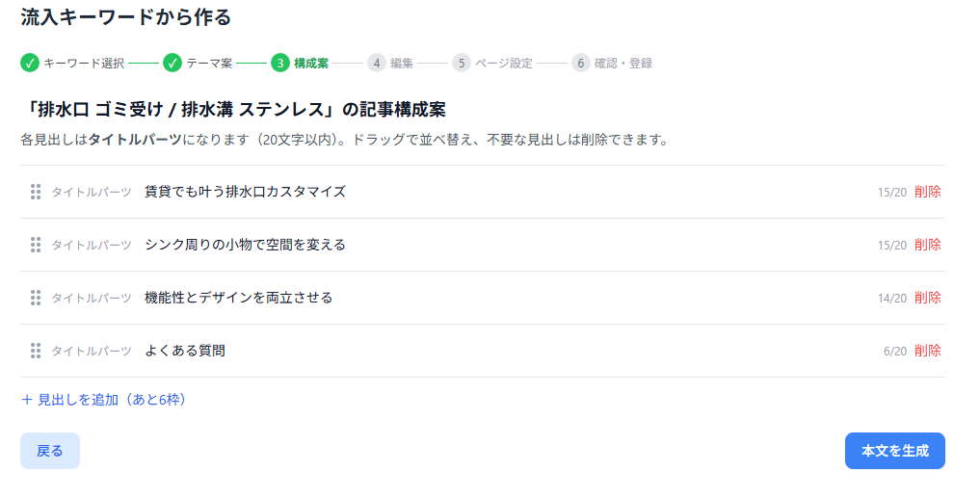Click the 本文を生成 button

[x=895, y=451]
